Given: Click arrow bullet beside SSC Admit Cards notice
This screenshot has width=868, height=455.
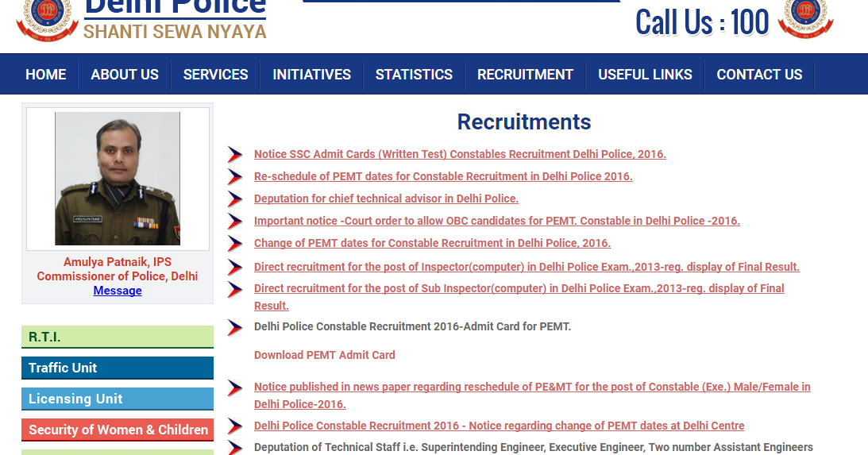Looking at the screenshot, I should [x=235, y=154].
